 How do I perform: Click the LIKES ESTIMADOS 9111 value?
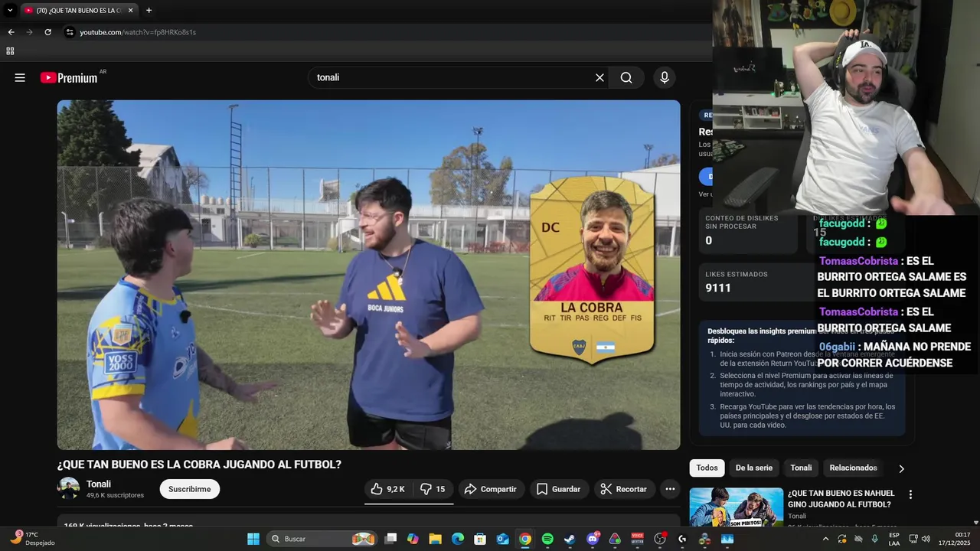point(718,288)
